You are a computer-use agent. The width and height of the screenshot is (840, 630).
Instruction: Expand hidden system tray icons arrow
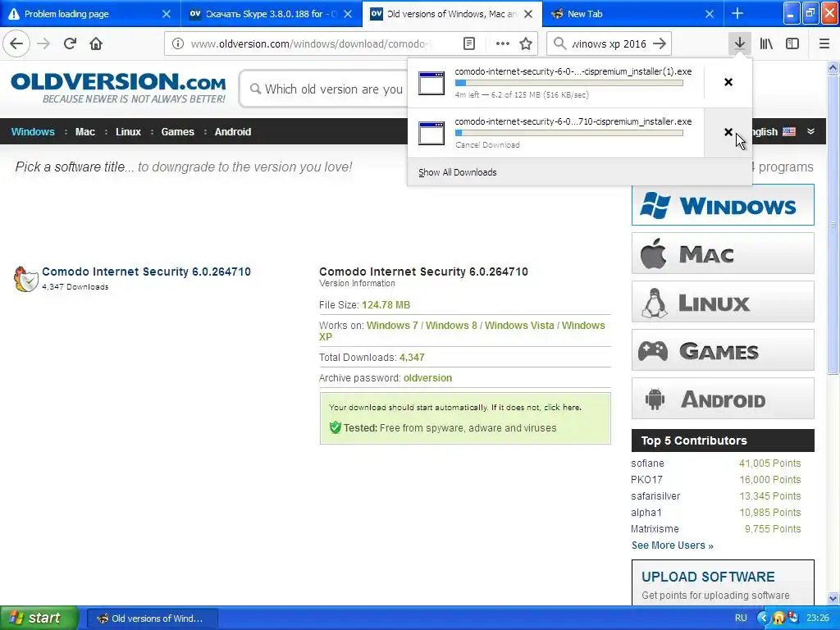point(763,619)
